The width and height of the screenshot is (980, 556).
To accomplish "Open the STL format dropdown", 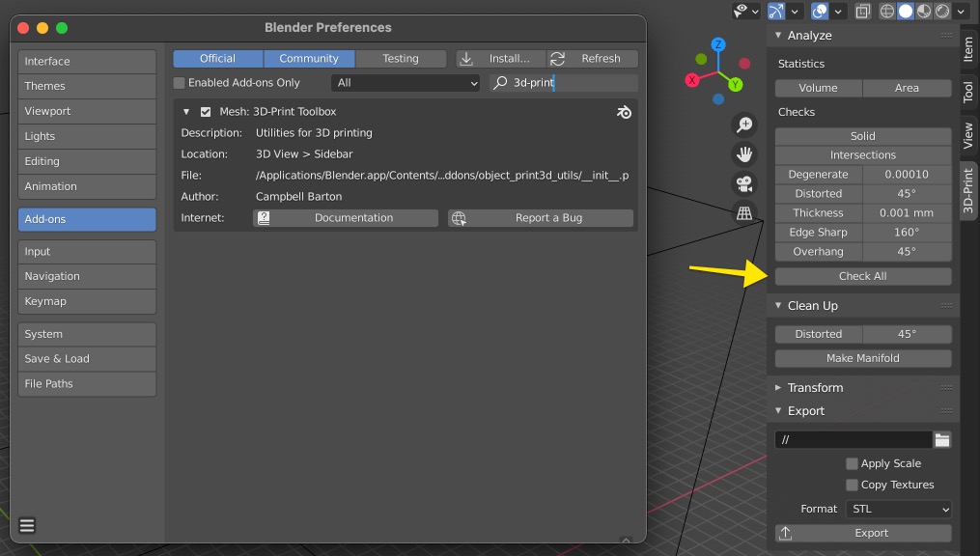I will (x=899, y=509).
